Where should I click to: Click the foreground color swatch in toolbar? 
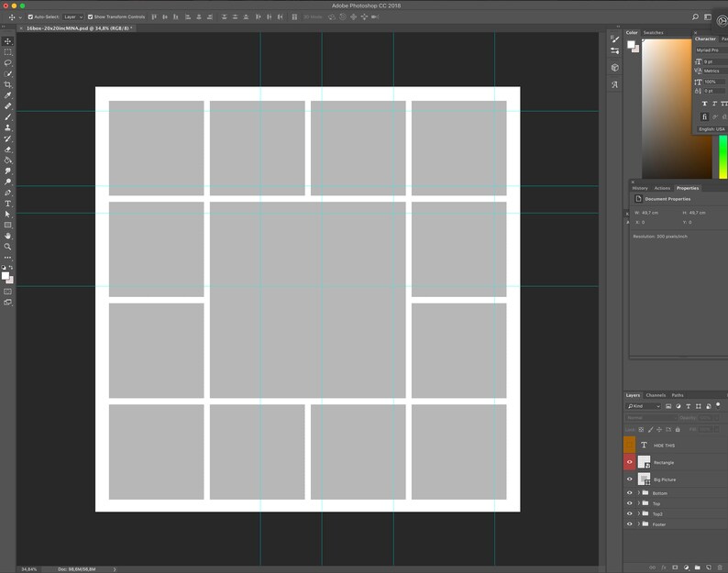point(6,276)
